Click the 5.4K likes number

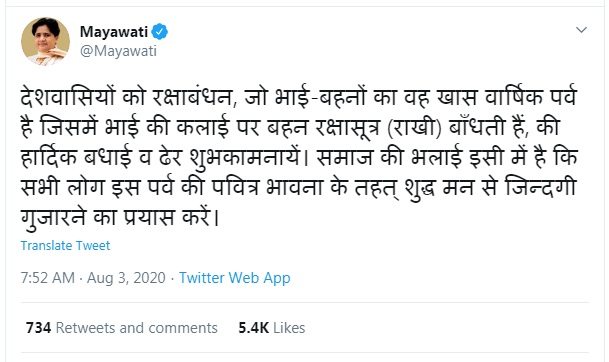(x=254, y=328)
